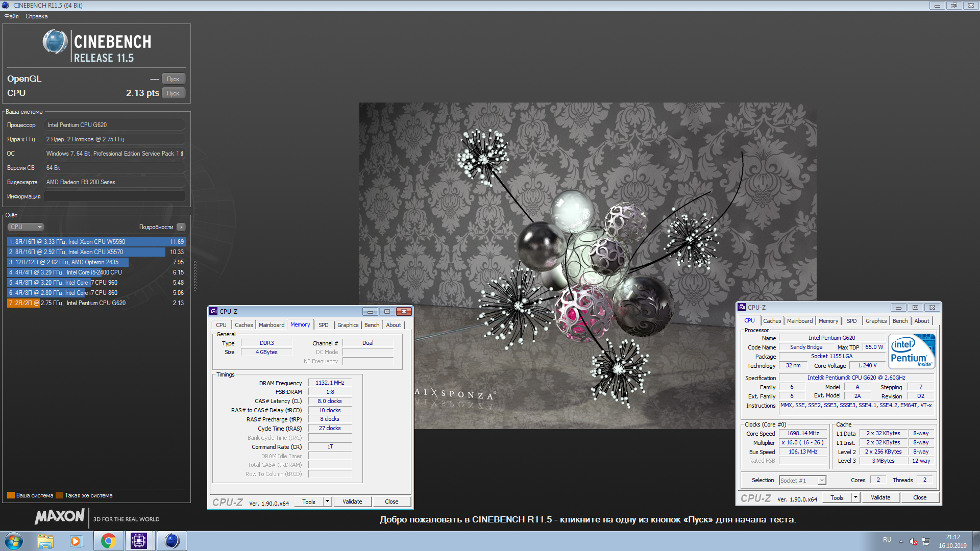Click Intel Pentium inside logo in CPU-Z
This screenshot has width=980, height=551.
tap(912, 350)
